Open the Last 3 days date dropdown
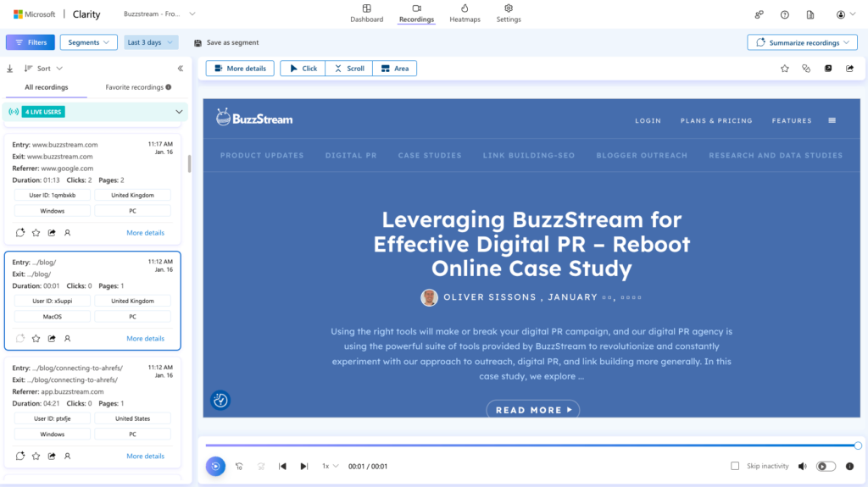Image resolution: width=868 pixels, height=487 pixels. coord(151,42)
